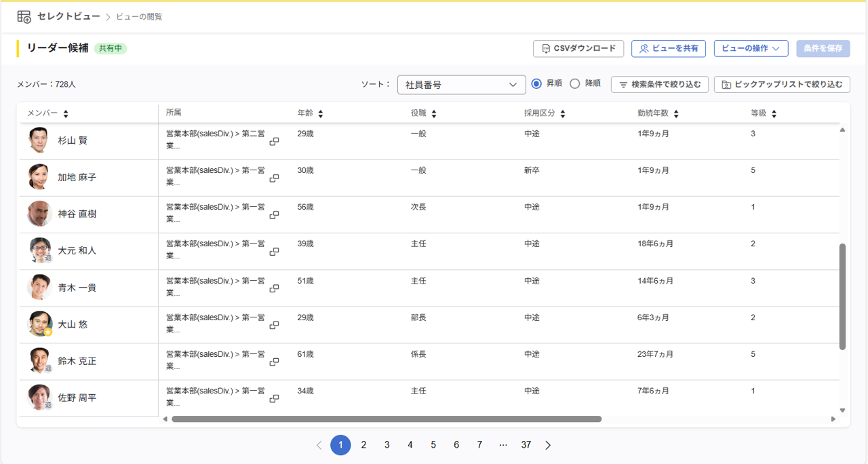Open the department popup icon for 杉山 賢

coord(275,141)
